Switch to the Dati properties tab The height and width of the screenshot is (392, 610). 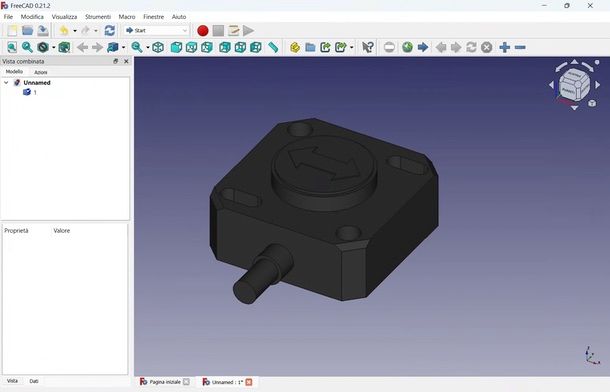[34, 381]
